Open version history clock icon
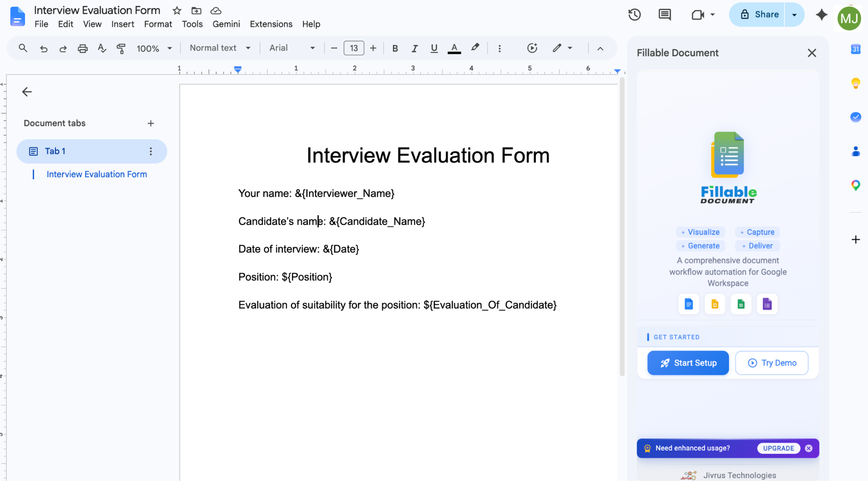The height and width of the screenshot is (481, 868). click(634, 14)
